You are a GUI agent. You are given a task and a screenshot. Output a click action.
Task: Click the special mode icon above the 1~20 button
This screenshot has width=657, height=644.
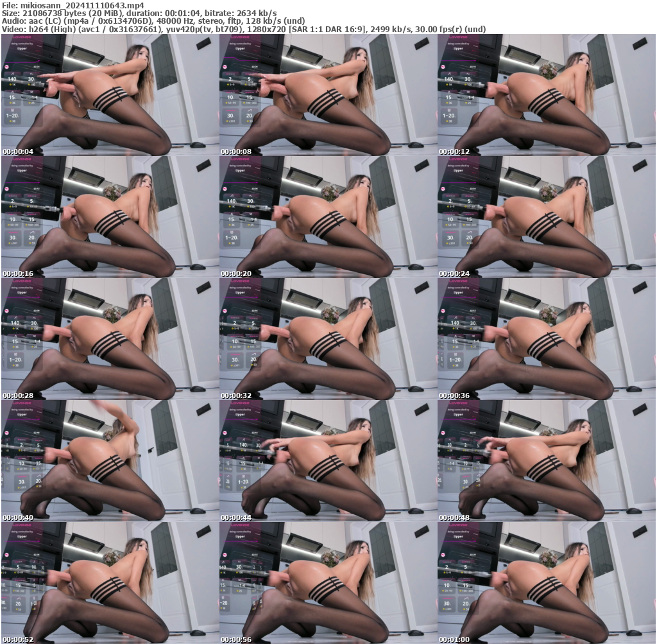click(x=11, y=110)
